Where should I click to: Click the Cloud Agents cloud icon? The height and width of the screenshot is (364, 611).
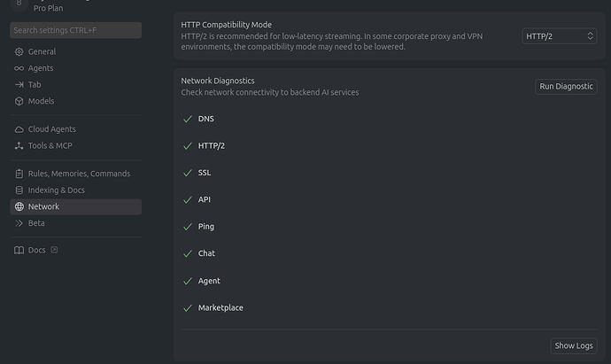coord(19,129)
